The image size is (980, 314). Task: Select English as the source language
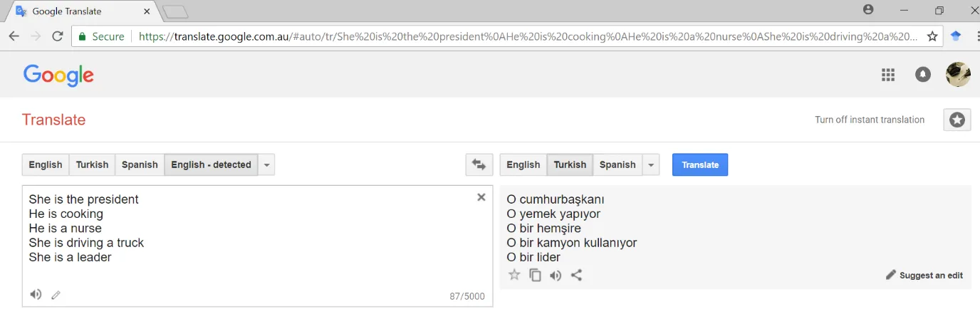click(x=46, y=164)
